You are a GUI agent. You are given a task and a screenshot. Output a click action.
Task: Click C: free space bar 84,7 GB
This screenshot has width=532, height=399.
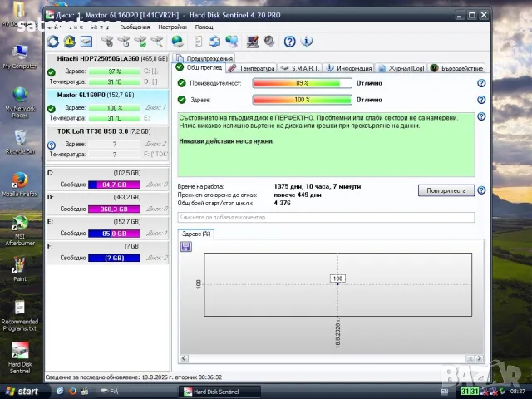point(114,185)
